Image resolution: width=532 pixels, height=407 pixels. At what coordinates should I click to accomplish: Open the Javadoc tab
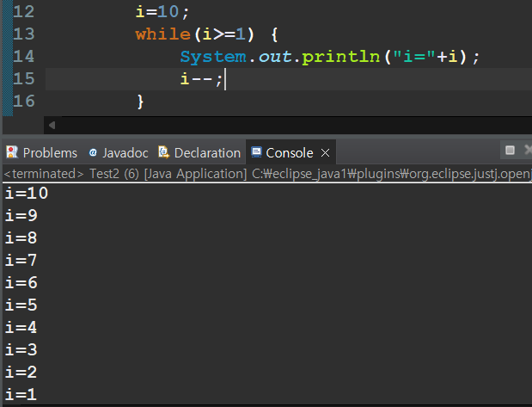coord(119,153)
